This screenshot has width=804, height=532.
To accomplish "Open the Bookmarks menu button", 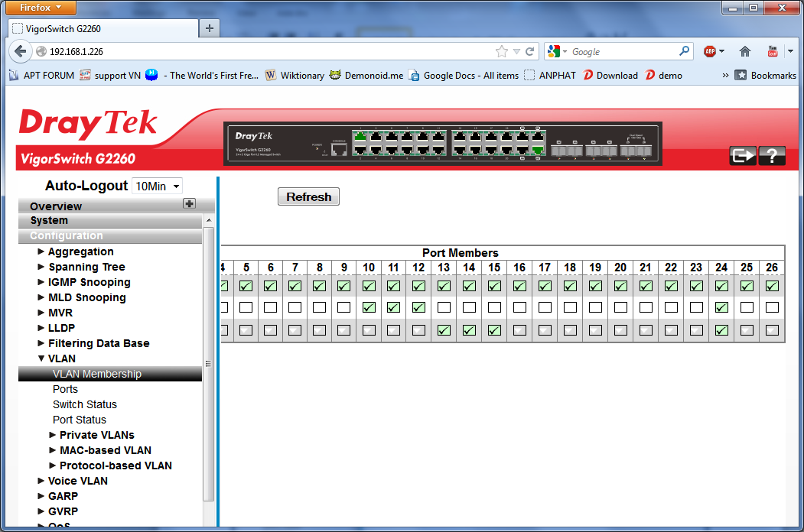I will point(766,76).
